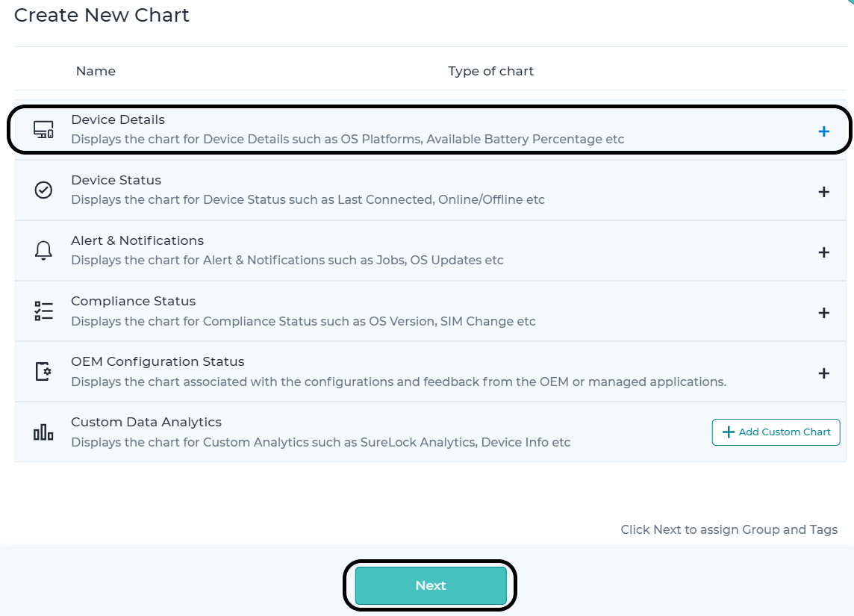Expand Compliance Status using its plus sign
This screenshot has width=854, height=616.
(824, 313)
